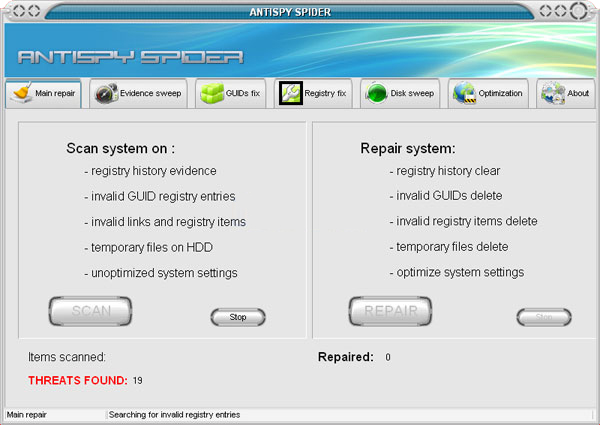Open the About tab
The width and height of the screenshot is (600, 425).
566,93
